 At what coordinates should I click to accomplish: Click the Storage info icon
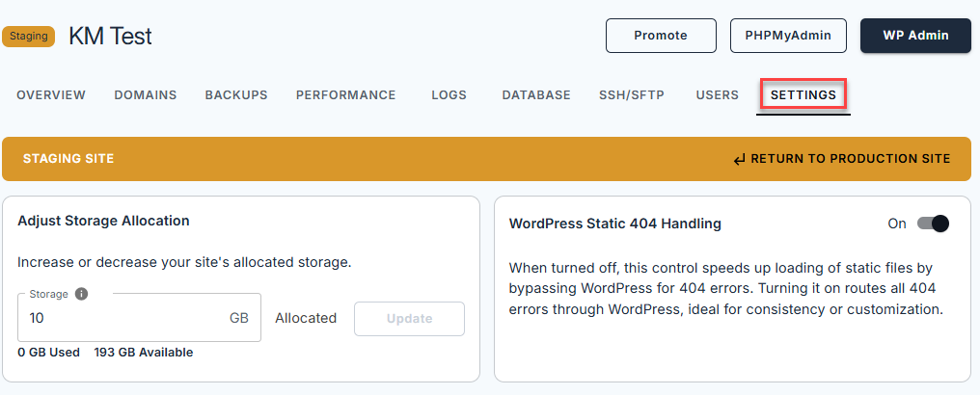pos(82,294)
